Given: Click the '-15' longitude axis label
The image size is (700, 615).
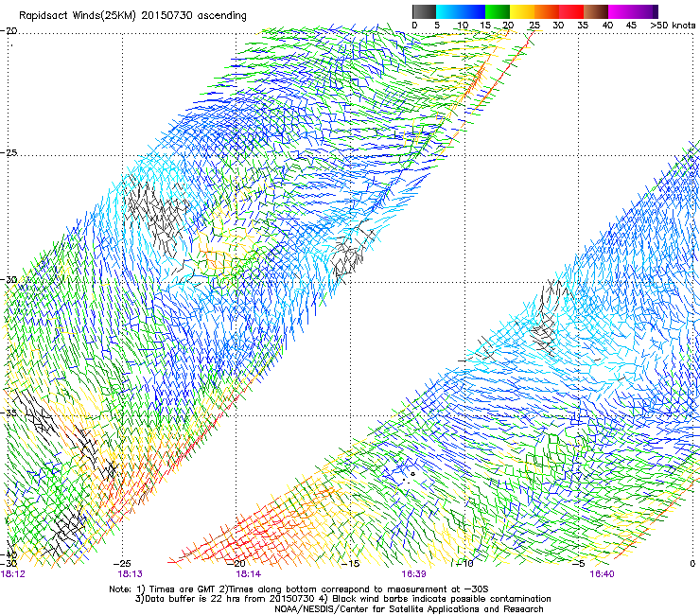Looking at the screenshot, I should (x=350, y=564).
